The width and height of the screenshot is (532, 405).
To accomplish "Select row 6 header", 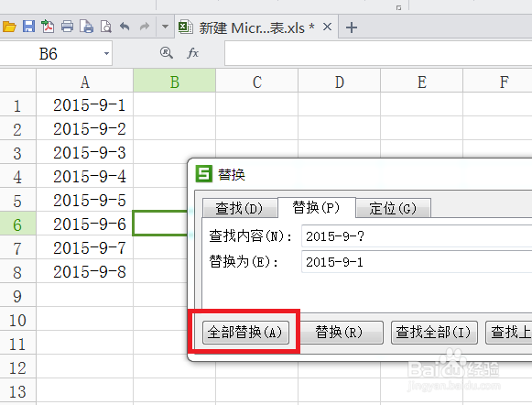I will tap(17, 224).
